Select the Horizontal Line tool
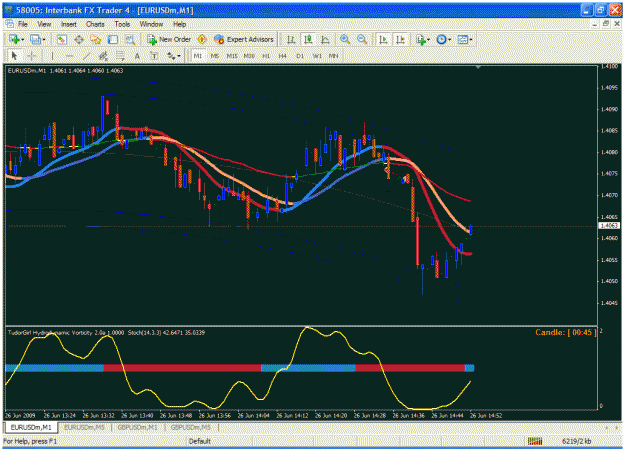The image size is (625, 449). (x=69, y=56)
